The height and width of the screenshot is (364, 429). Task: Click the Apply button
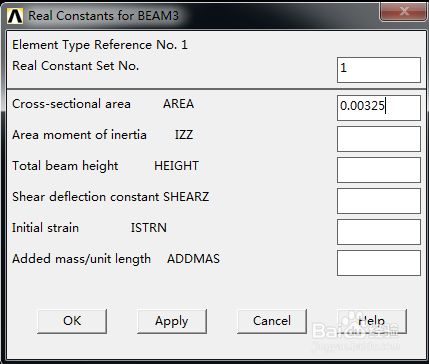pyautogui.click(x=172, y=321)
